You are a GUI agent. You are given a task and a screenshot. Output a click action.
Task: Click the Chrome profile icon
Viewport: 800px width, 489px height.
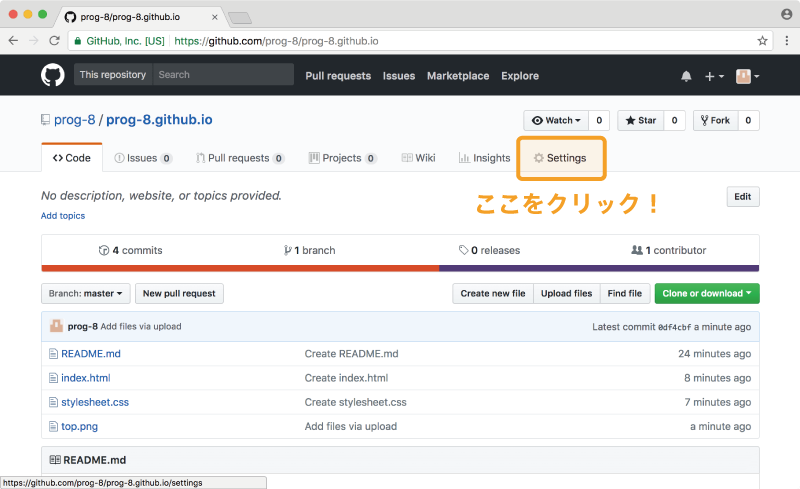click(786, 14)
